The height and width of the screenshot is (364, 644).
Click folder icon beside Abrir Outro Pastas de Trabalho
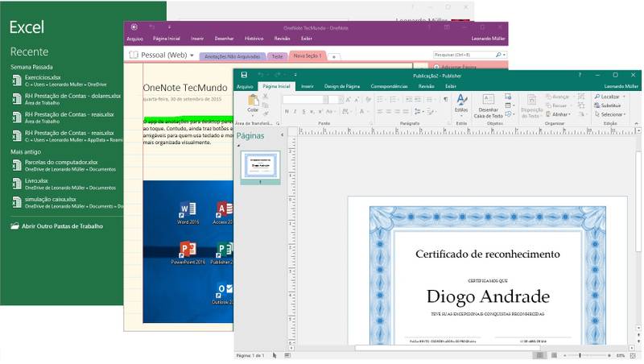pyautogui.click(x=14, y=226)
